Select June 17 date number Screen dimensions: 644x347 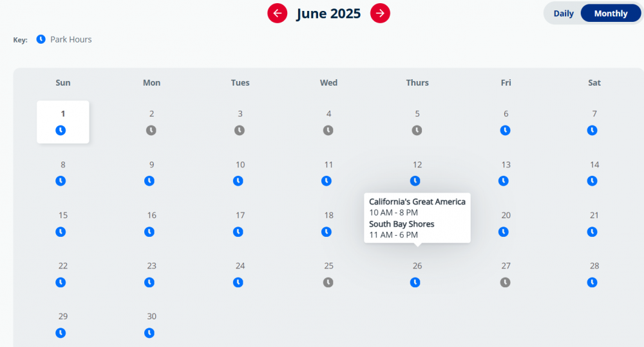tap(240, 215)
